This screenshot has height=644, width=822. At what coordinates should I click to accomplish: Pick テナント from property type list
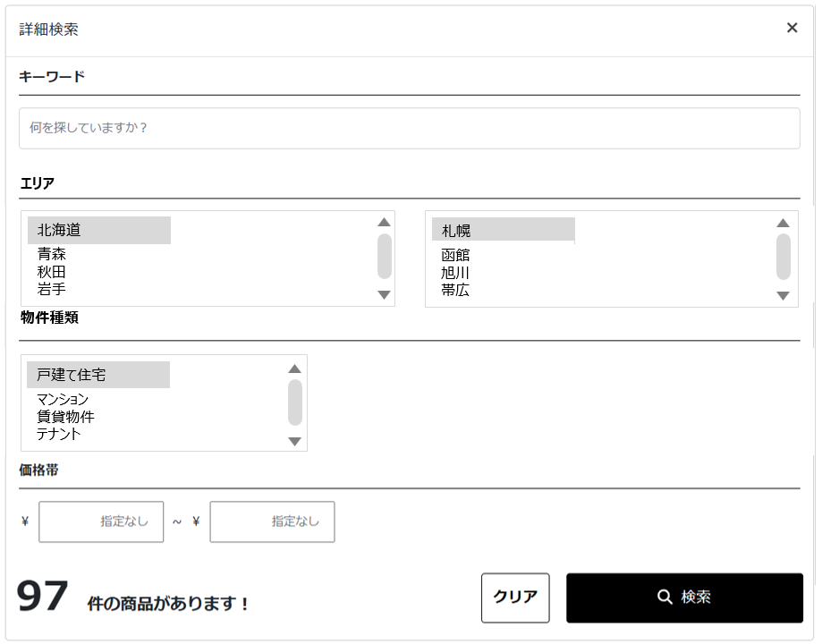(x=59, y=434)
